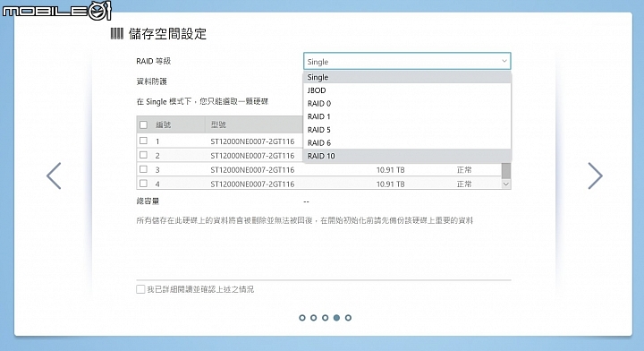This screenshot has height=351, width=644.
Task: Go to next setup step arrow
Action: tap(595, 175)
